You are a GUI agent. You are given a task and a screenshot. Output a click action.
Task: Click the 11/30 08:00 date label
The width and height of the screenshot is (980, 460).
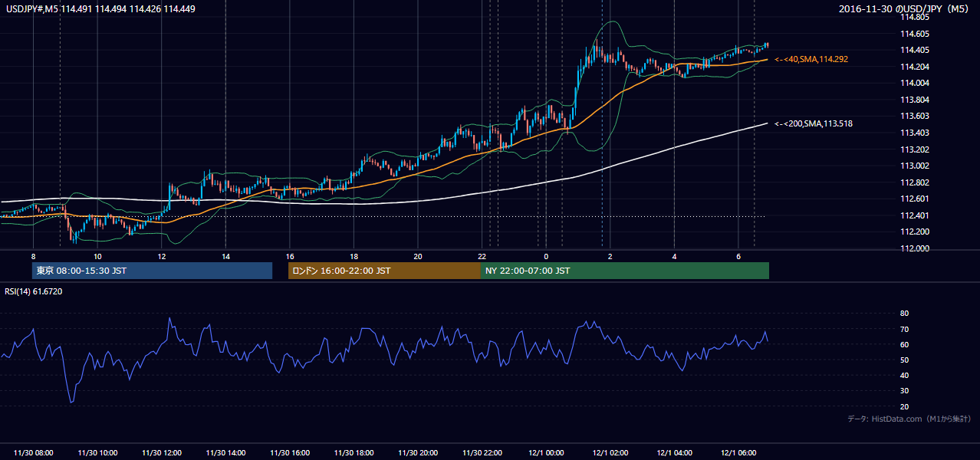coord(34,453)
